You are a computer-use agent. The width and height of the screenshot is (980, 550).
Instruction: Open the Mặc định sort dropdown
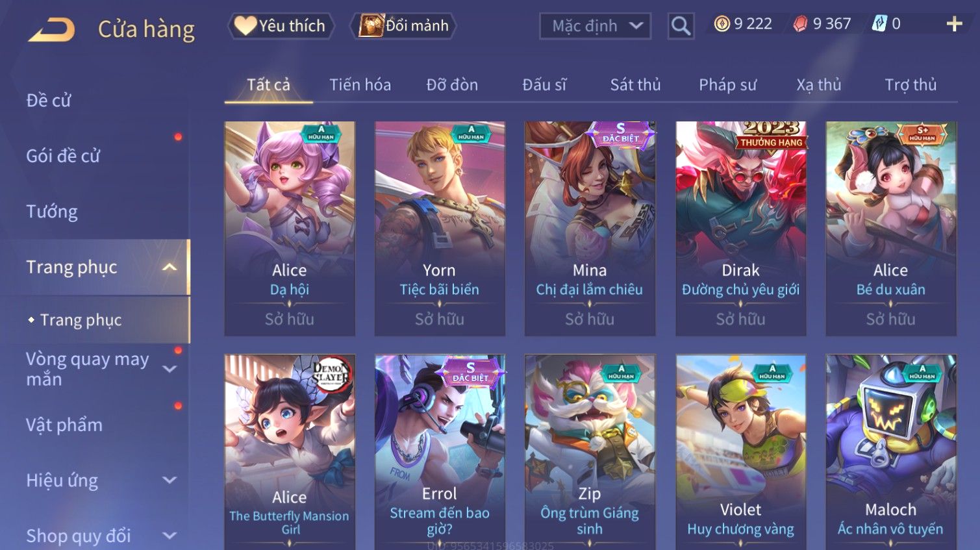click(x=595, y=26)
